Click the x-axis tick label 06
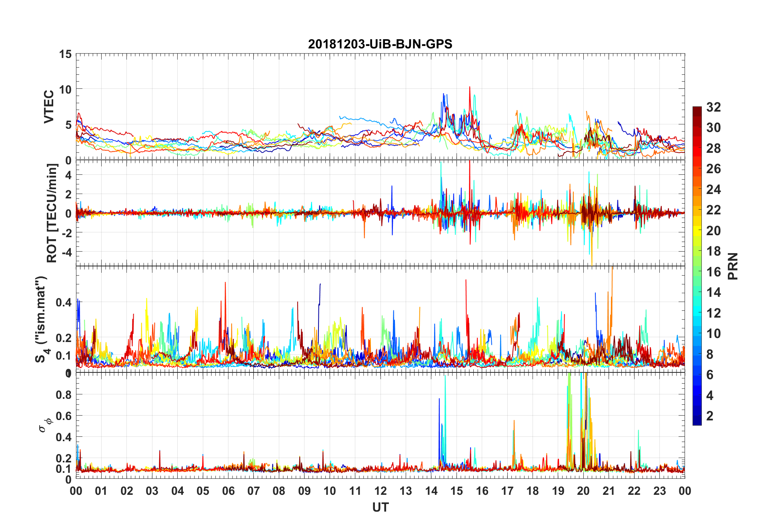Screen dimensions: 761x532 point(228,491)
